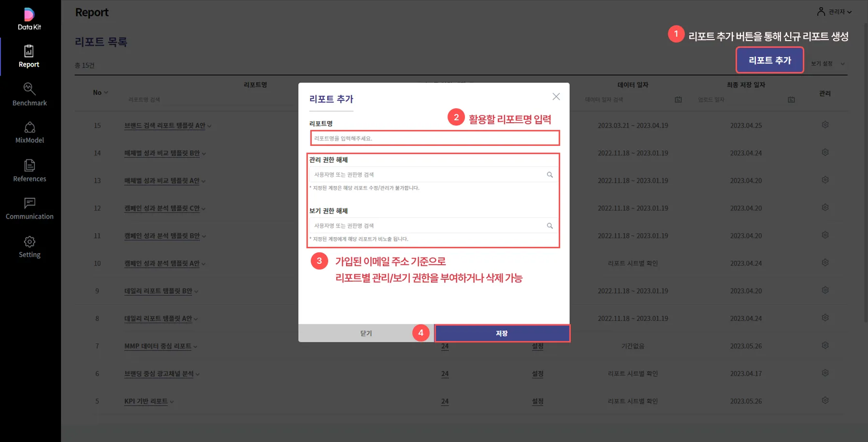The height and width of the screenshot is (442, 868).
Task: Sort by the No column chevron
Action: point(106,93)
